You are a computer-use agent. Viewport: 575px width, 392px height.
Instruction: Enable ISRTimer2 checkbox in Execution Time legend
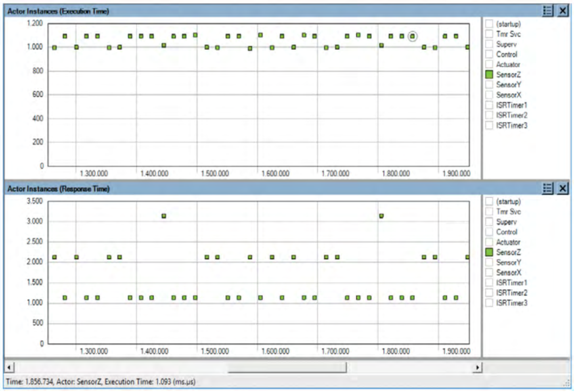point(489,115)
